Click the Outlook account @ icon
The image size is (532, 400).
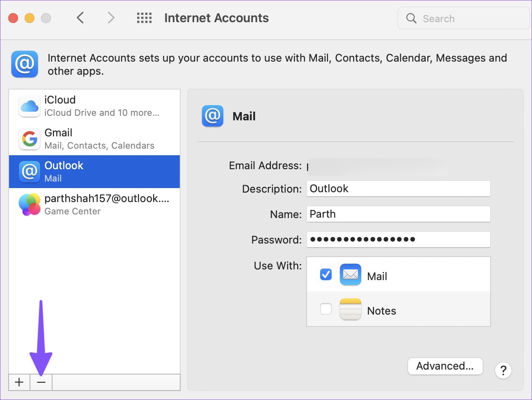coord(29,172)
